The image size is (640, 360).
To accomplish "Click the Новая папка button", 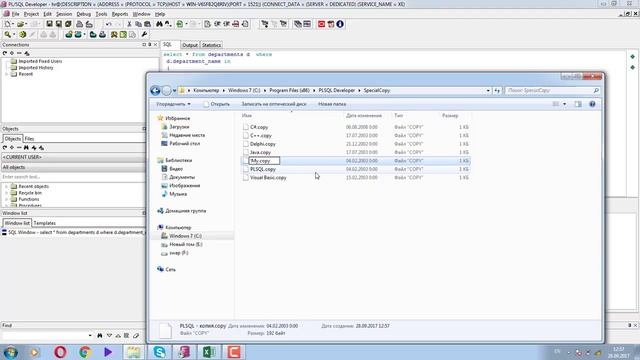I will pos(332,104).
